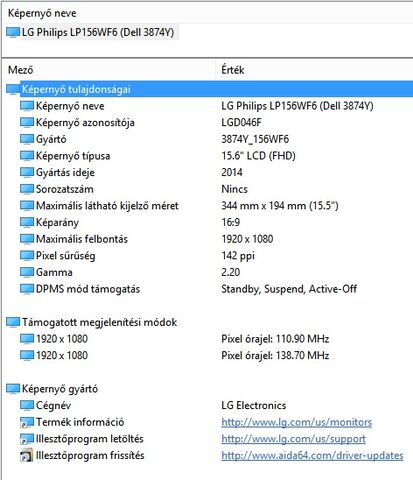Open the lg.com/us/monitors link
413x480 pixels.
pyautogui.click(x=296, y=422)
